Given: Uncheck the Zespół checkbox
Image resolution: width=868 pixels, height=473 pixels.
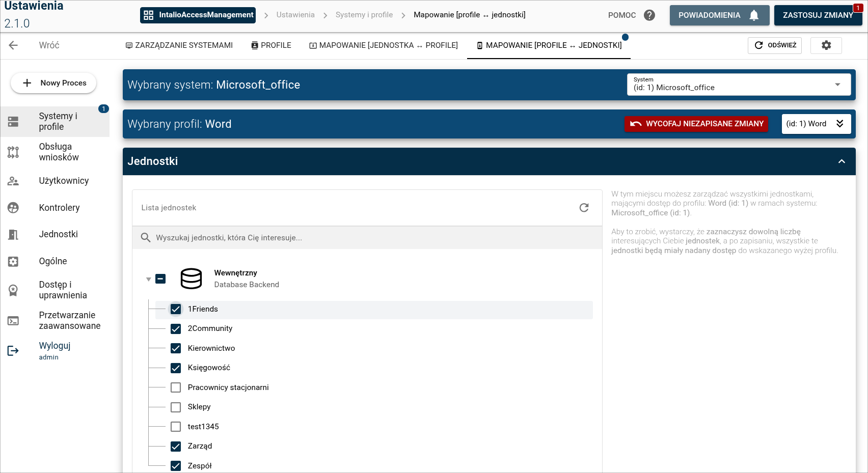Looking at the screenshot, I should (176, 466).
